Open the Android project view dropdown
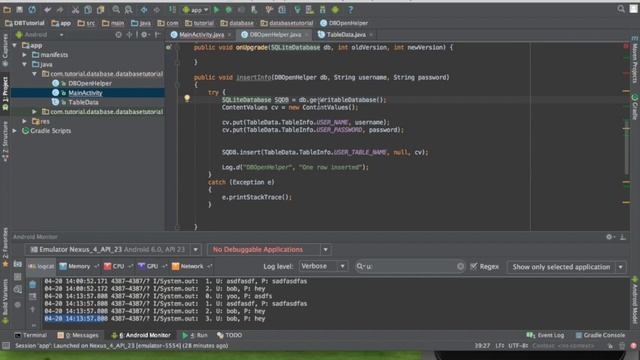 [39, 35]
